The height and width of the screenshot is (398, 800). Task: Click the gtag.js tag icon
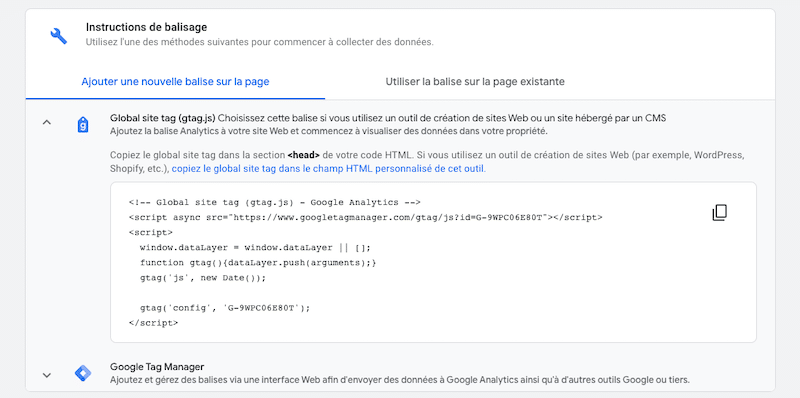(x=83, y=124)
